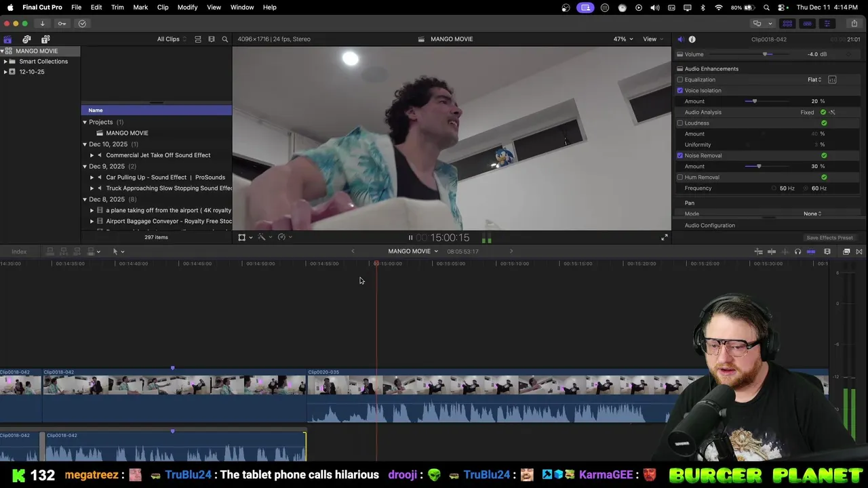This screenshot has height=488, width=868.
Task: Select the 50 Hz frequency radio button
Action: 774,188
